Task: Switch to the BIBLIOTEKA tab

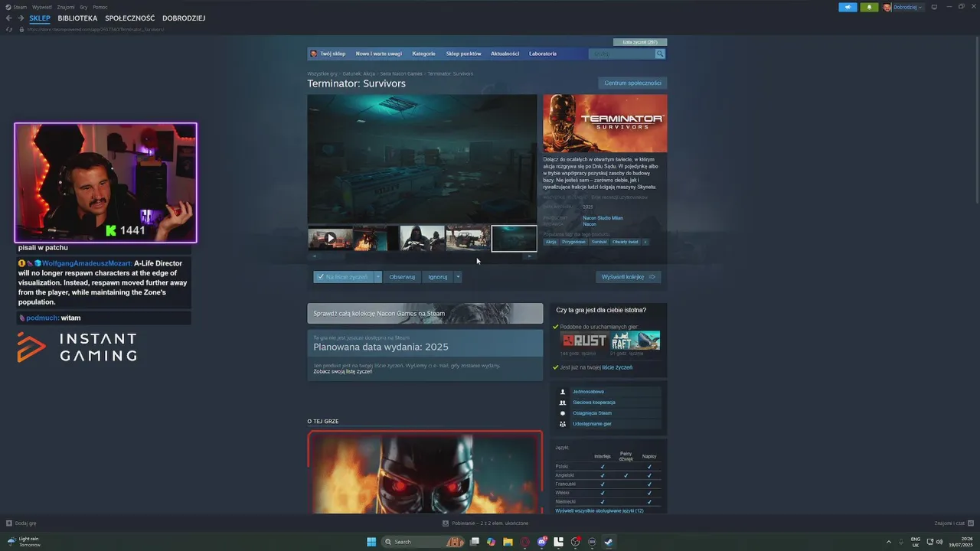Action: point(77,18)
